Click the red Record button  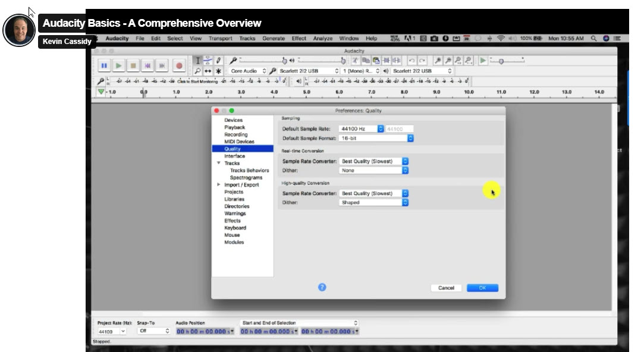click(x=178, y=65)
